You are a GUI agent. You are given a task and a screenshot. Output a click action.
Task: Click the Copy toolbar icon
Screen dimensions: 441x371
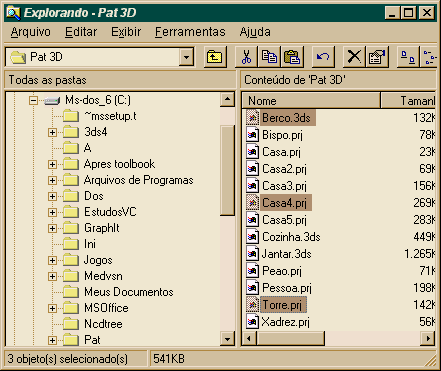pos(269,57)
